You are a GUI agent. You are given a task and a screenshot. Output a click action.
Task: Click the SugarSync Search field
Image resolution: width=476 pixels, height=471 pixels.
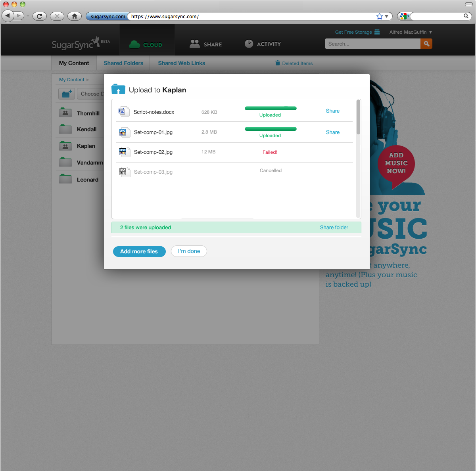[x=372, y=44]
